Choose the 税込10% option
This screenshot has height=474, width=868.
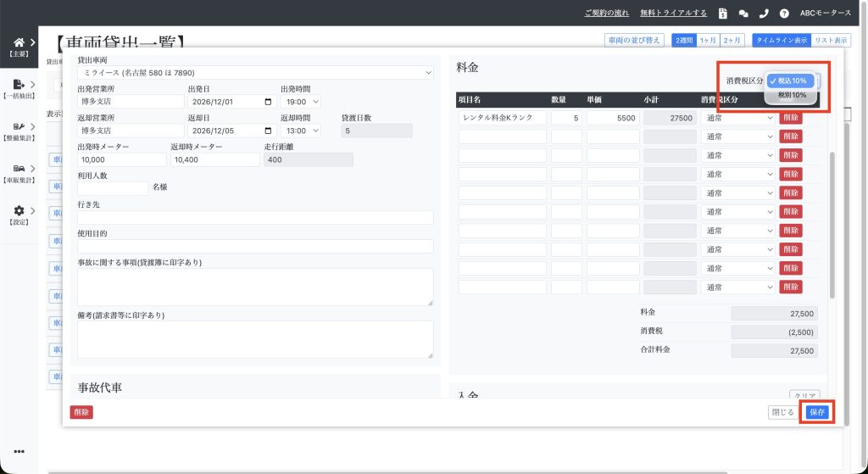792,81
